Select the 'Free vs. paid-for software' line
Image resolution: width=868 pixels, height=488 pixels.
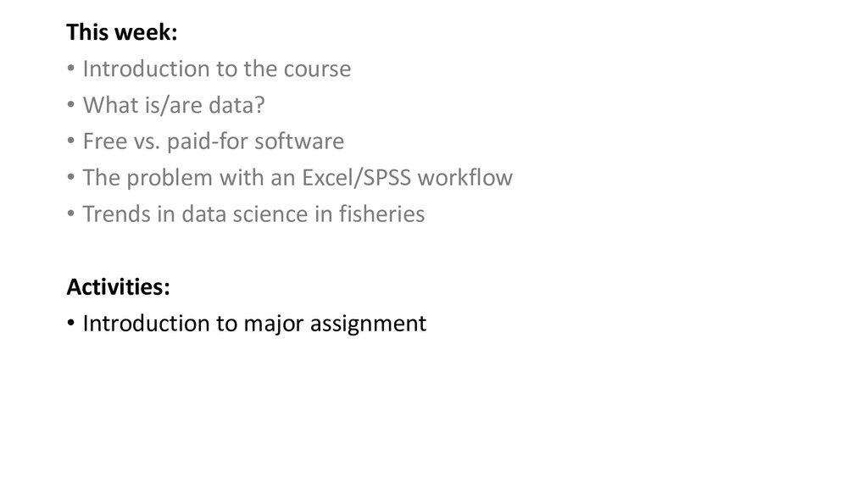[213, 141]
